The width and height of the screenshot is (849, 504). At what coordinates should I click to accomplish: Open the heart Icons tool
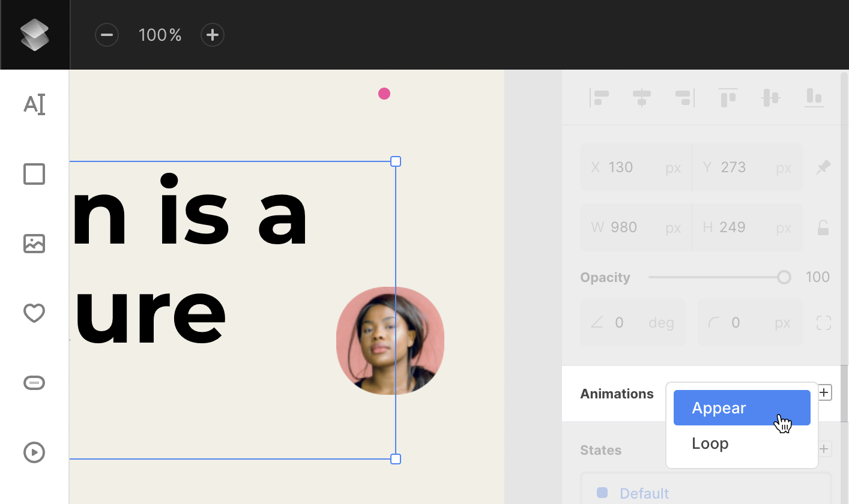[x=34, y=313]
